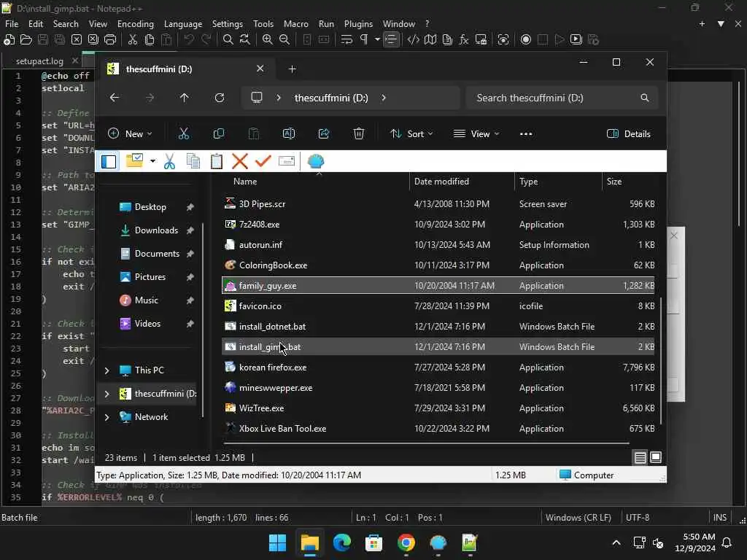
Task: Open the folder options dropdown arrow in white toolbar
Action: click(152, 161)
